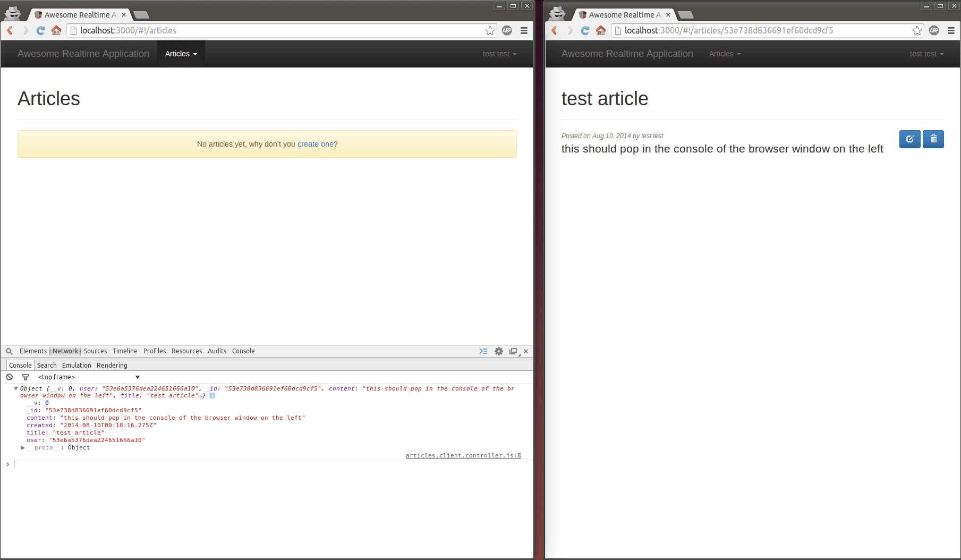961x560 pixels.
Task: Collapse the logged Object in console
Action: 16,388
